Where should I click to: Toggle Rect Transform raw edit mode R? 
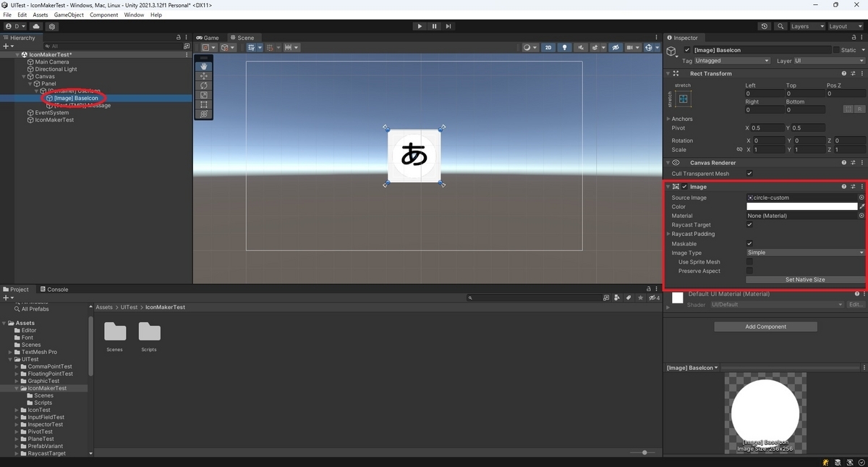pos(859,109)
